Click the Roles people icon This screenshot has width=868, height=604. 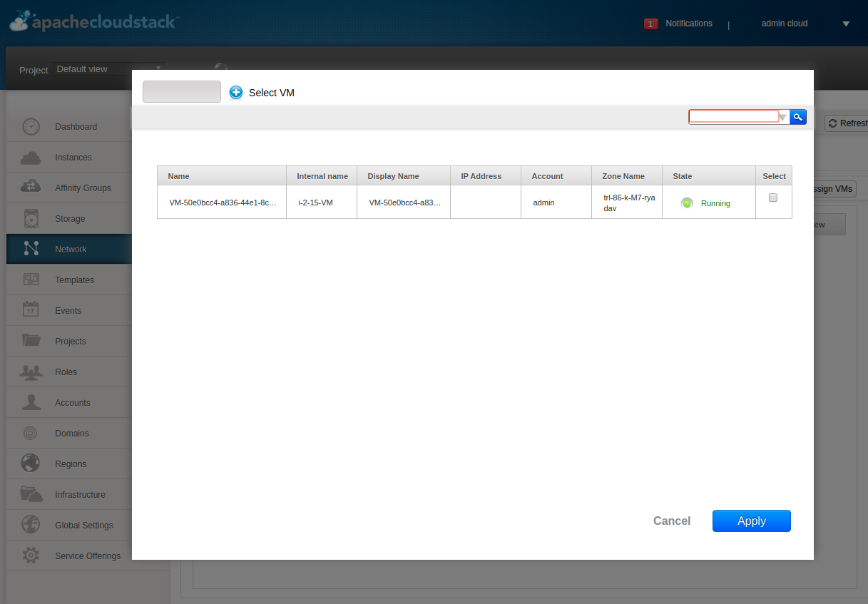click(31, 372)
